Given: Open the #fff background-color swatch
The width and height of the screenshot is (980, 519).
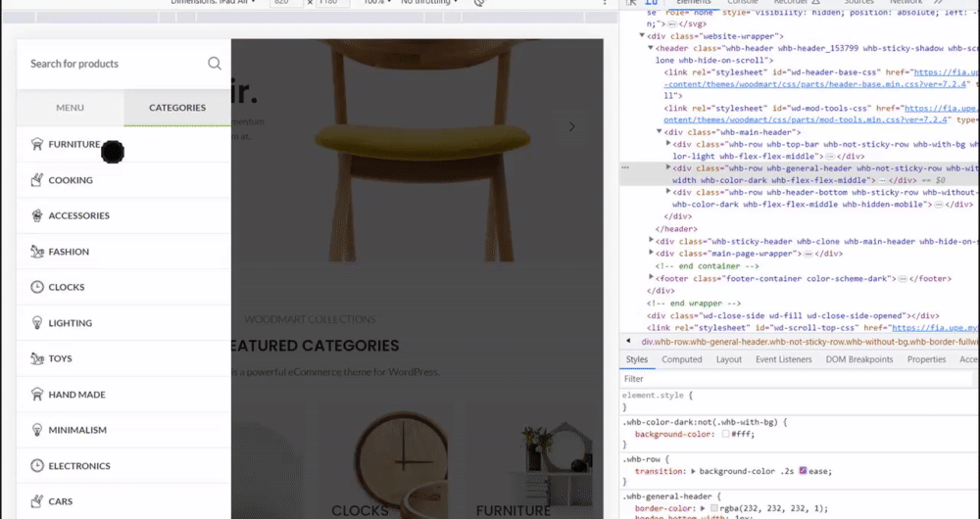Looking at the screenshot, I should pos(725,434).
